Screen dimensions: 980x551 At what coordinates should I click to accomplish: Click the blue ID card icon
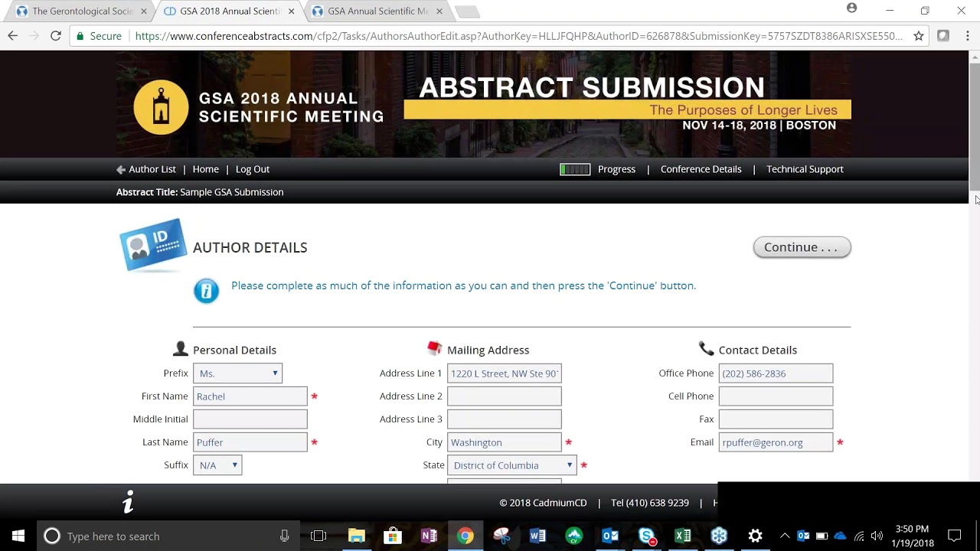(x=153, y=246)
